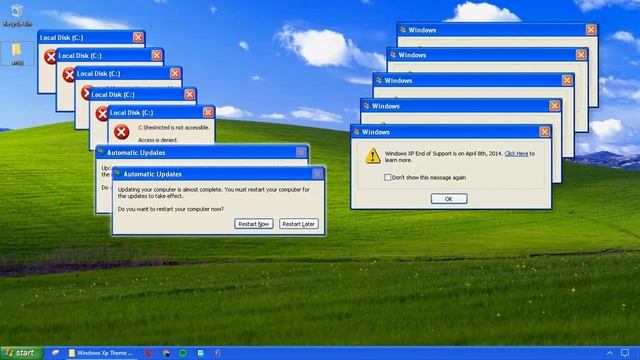Check "Don't show this message again"
This screenshot has height=360, width=640.
tap(387, 178)
